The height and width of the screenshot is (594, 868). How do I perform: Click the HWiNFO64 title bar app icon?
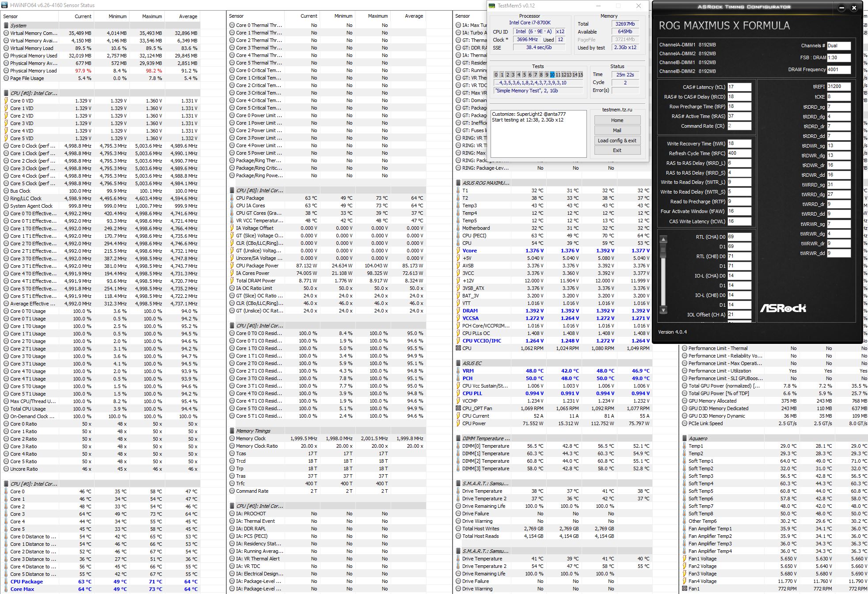click(5, 5)
